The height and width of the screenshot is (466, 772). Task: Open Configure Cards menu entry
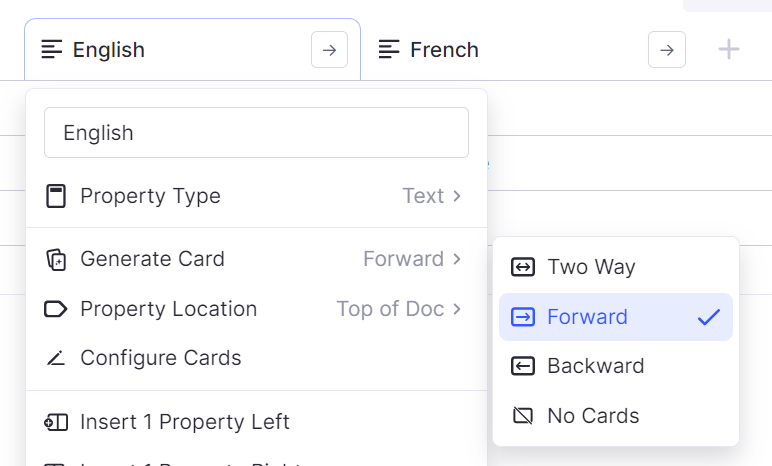pos(257,358)
